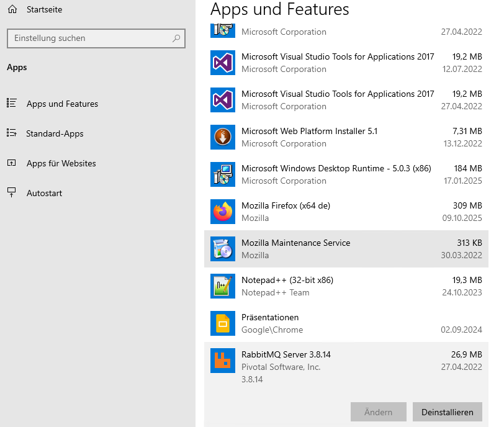504x427 pixels.
Task: Click the Apps und Features page heading
Action: pyautogui.click(x=280, y=9)
